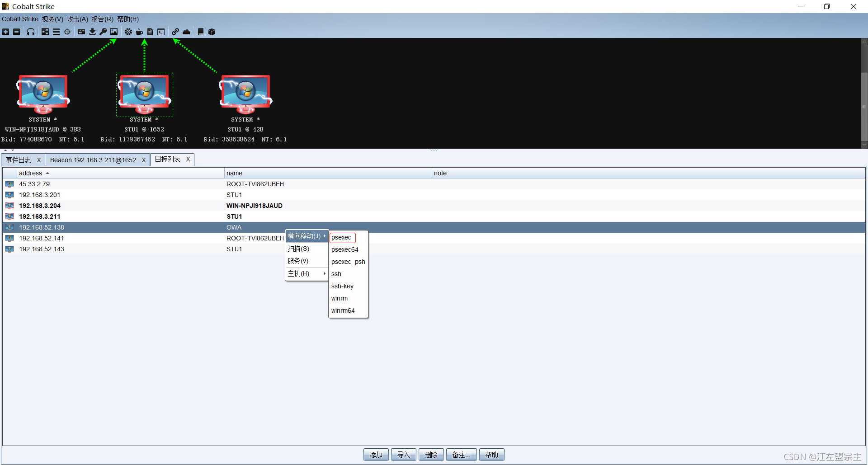The height and width of the screenshot is (465, 868).
Task: Sort by the note column header
Action: (x=648, y=173)
